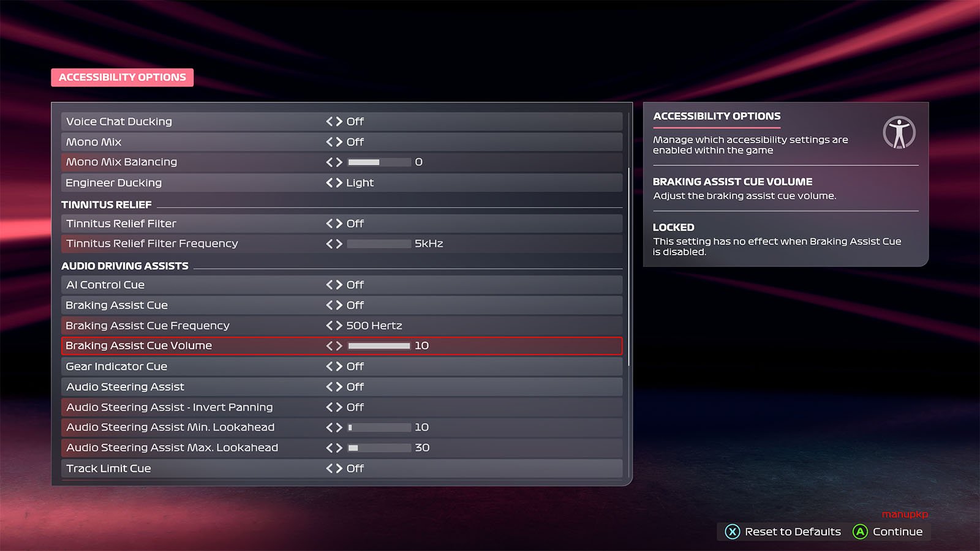Click right arrow for Tinnitus Relief Filter
The image size is (980, 551).
[339, 223]
